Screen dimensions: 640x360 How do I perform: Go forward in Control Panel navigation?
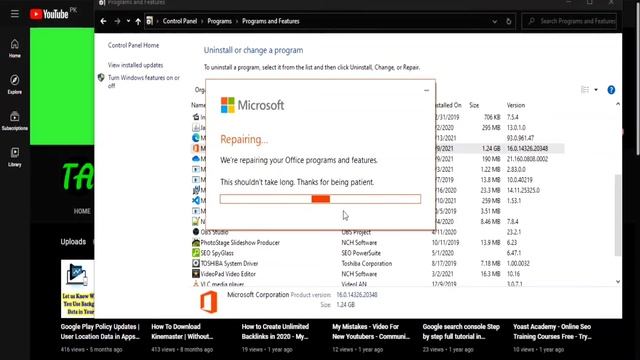click(x=117, y=21)
